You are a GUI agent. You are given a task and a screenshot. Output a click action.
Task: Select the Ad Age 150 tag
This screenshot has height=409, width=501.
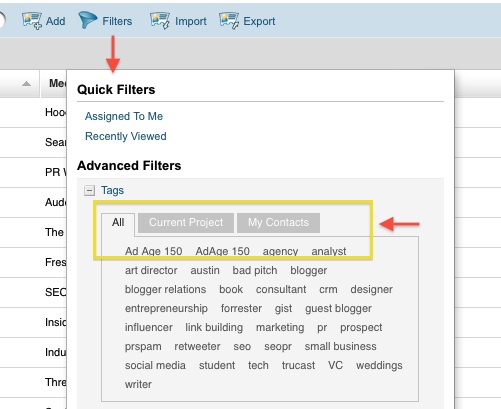154,251
